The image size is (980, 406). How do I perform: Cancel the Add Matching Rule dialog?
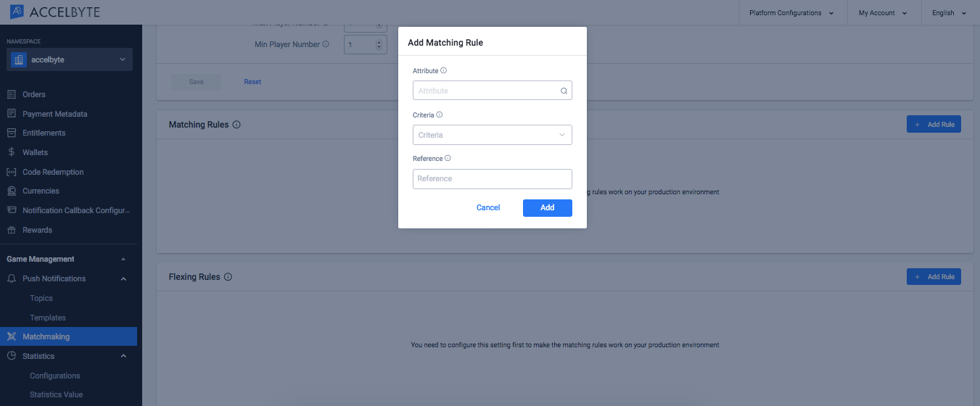click(488, 208)
